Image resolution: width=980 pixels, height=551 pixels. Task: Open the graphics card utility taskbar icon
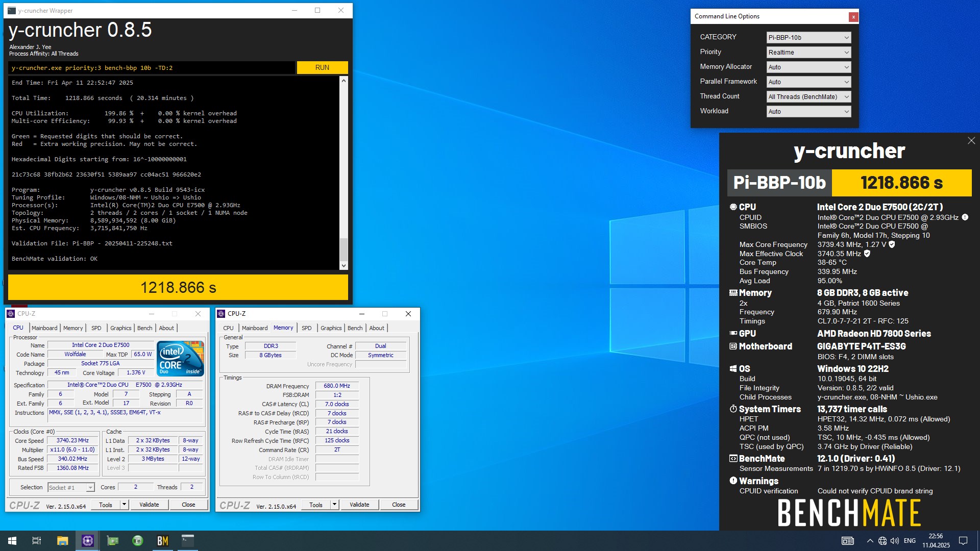click(x=112, y=541)
